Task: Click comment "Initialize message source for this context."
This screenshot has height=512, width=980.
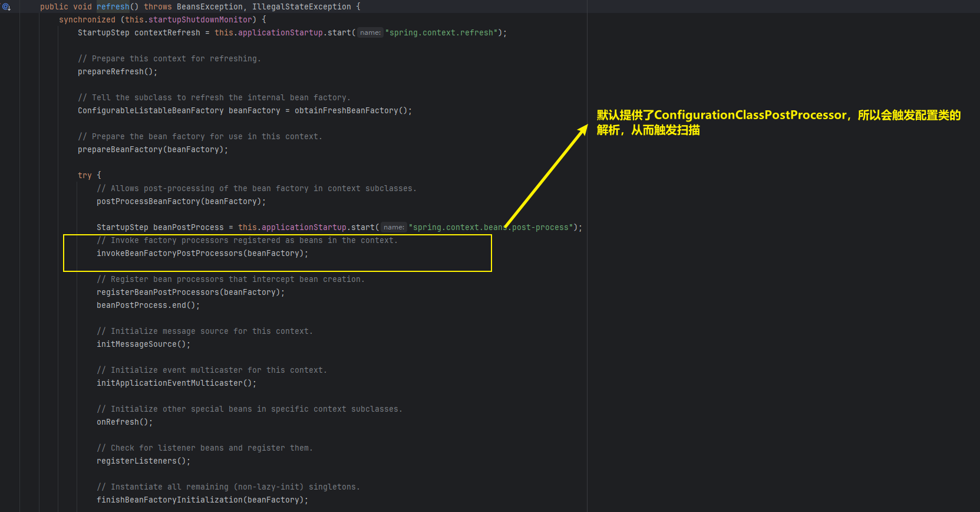Action: [x=204, y=332]
